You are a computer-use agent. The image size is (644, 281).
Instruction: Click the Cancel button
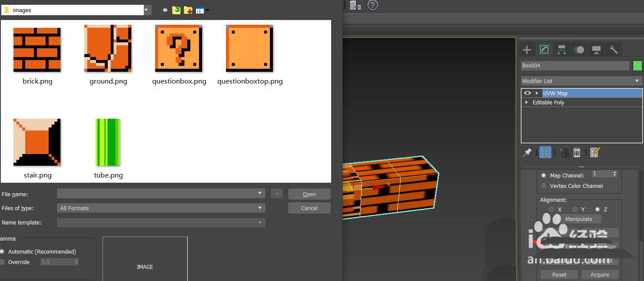309,208
